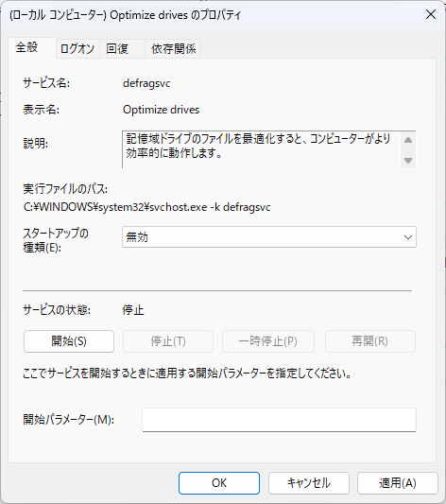The image size is (446, 504).
Task: Click the description scroll down arrow
Action: point(408,160)
